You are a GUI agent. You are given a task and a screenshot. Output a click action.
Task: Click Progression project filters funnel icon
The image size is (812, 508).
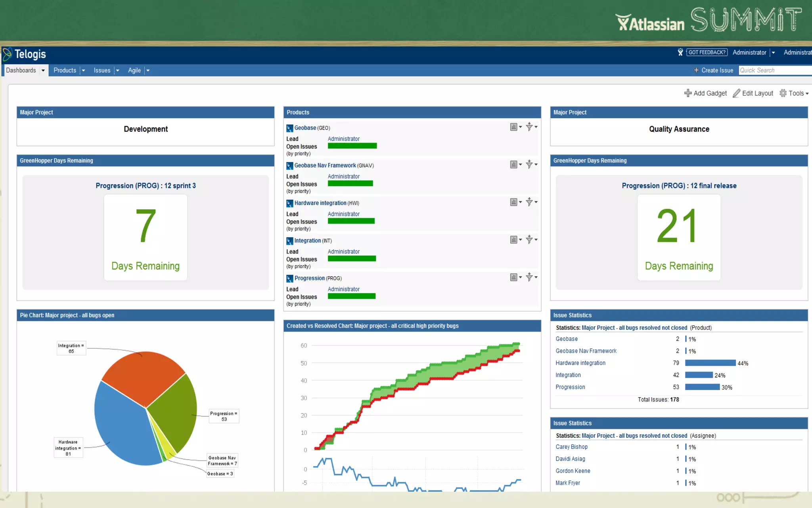coord(529,277)
